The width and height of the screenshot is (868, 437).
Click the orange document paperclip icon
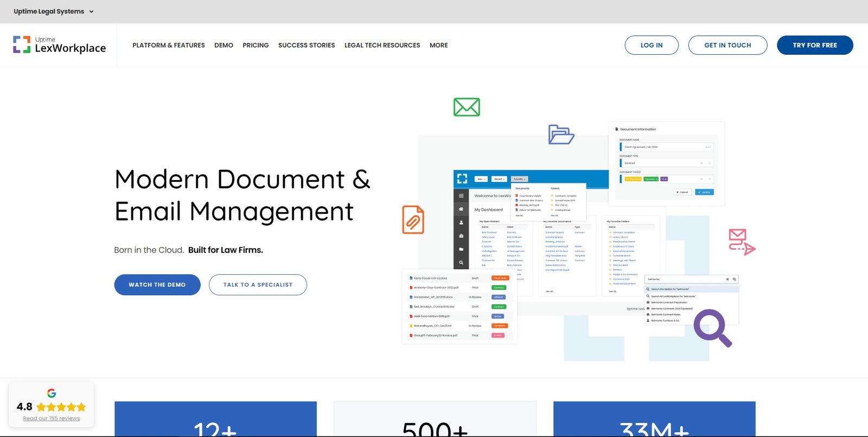[x=413, y=220]
